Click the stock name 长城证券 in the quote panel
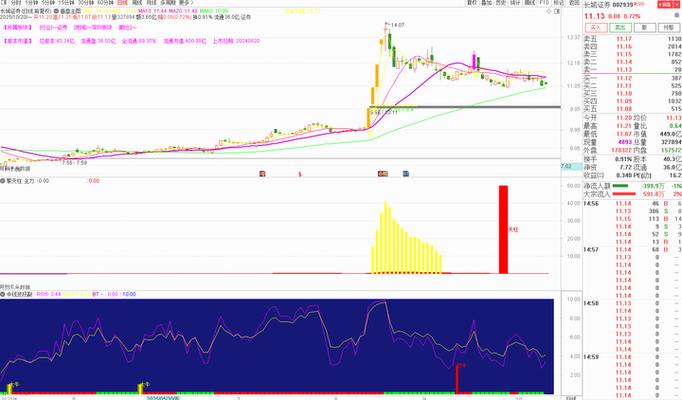The image size is (682, 400). [x=597, y=5]
